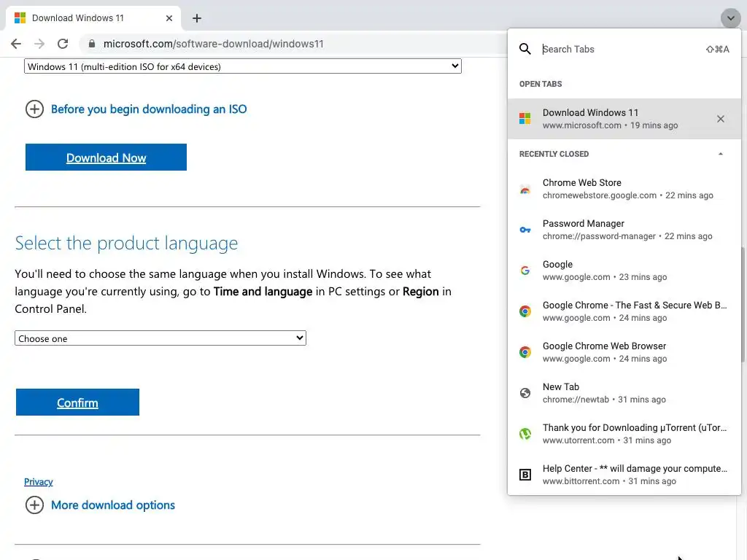
Task: Click the Search Tabs down-arrow button
Action: pyautogui.click(x=730, y=18)
